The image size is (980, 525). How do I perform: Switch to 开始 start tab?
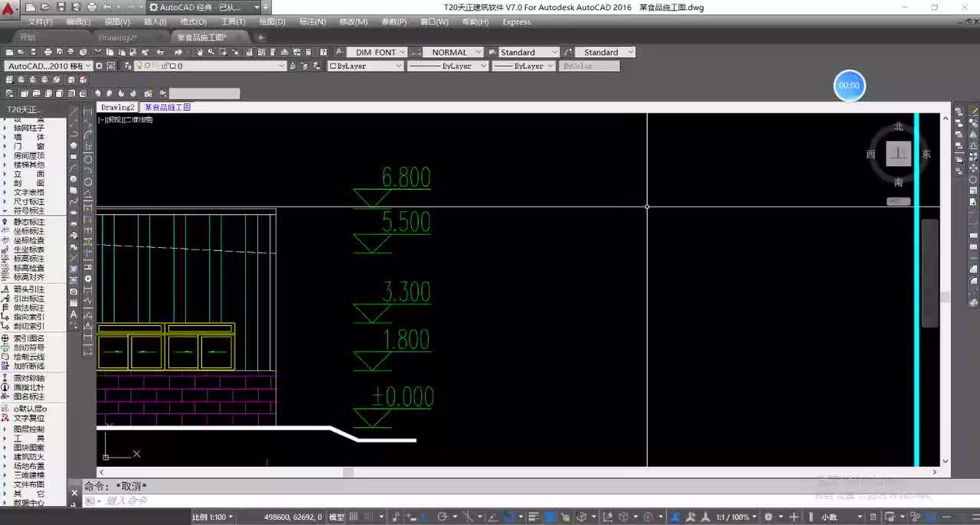tap(28, 37)
